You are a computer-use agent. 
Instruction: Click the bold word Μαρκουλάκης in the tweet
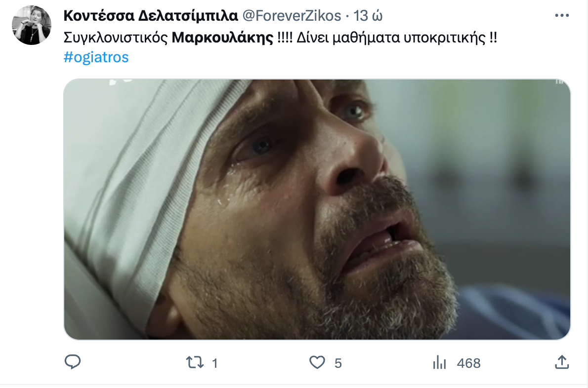pos(222,38)
